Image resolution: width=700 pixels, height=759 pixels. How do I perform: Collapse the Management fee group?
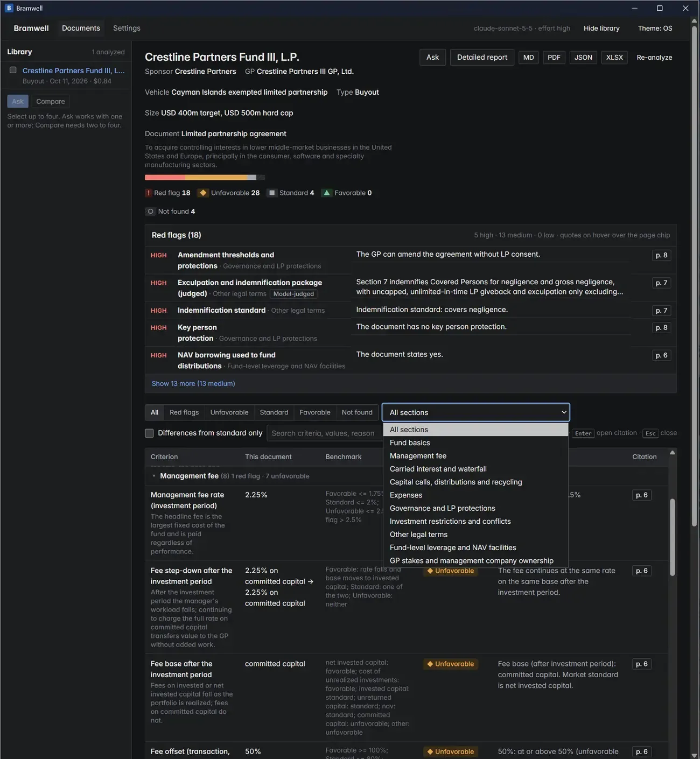tap(153, 476)
